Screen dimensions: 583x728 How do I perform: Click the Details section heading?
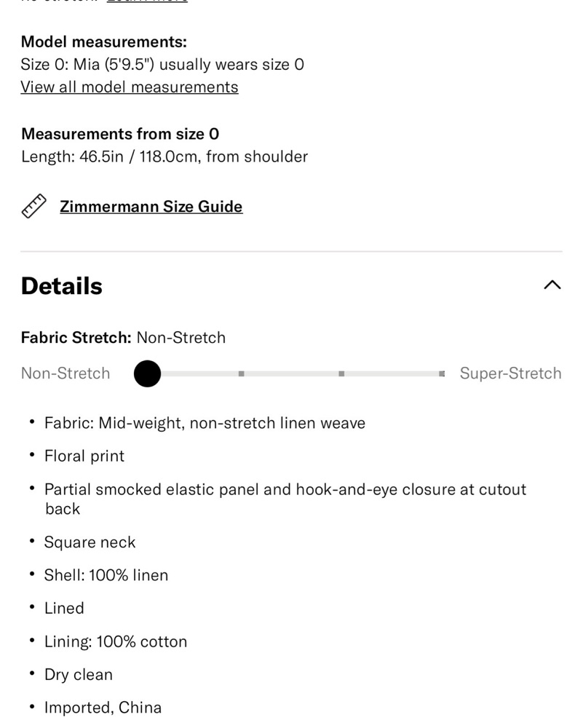(x=62, y=286)
